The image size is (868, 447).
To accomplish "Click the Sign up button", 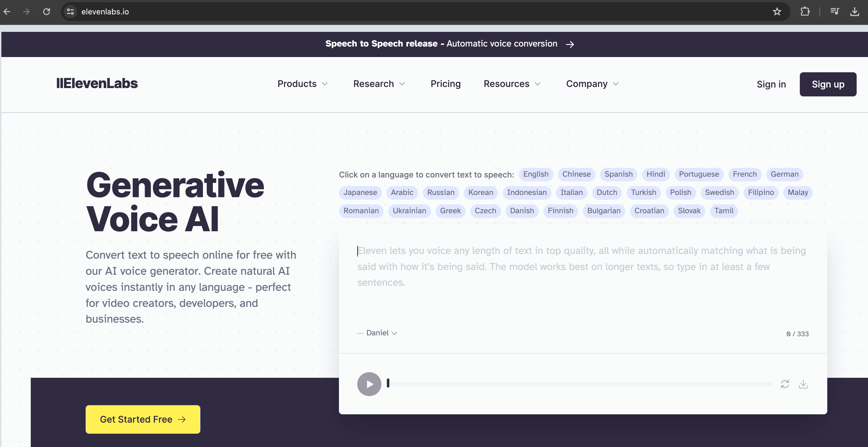I will [x=828, y=84].
